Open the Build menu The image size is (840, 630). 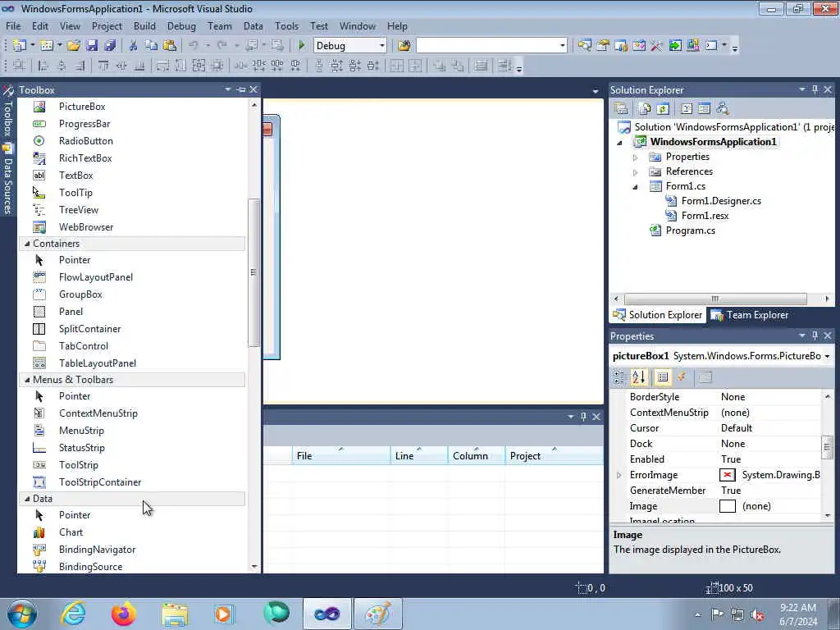coord(144,25)
